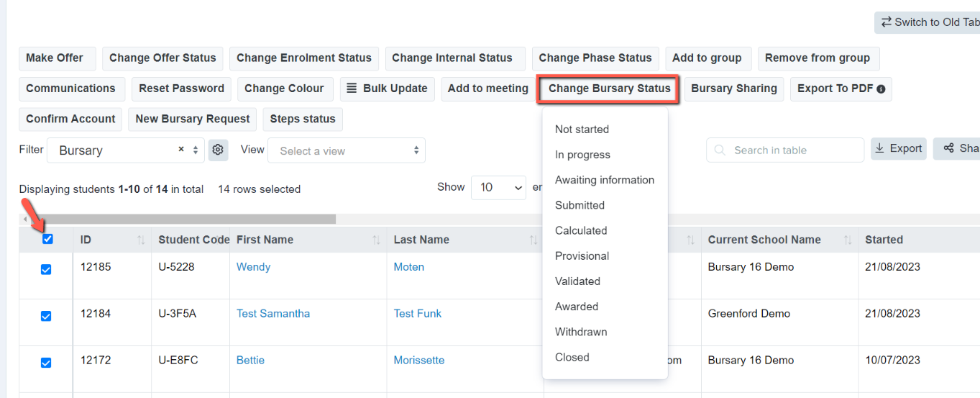Click the Change Bursary Status button
The image size is (980, 398).
coord(609,89)
